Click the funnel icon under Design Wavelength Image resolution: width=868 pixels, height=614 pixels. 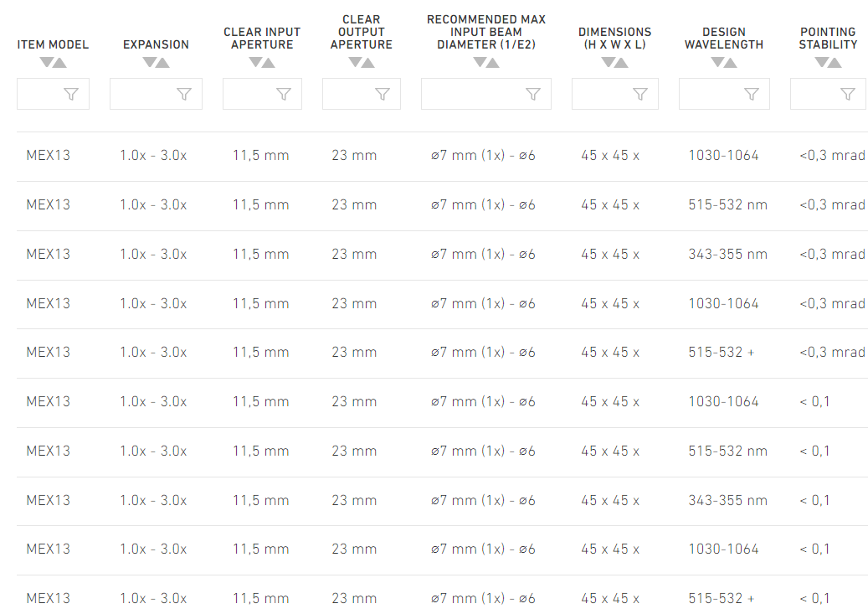tap(751, 94)
